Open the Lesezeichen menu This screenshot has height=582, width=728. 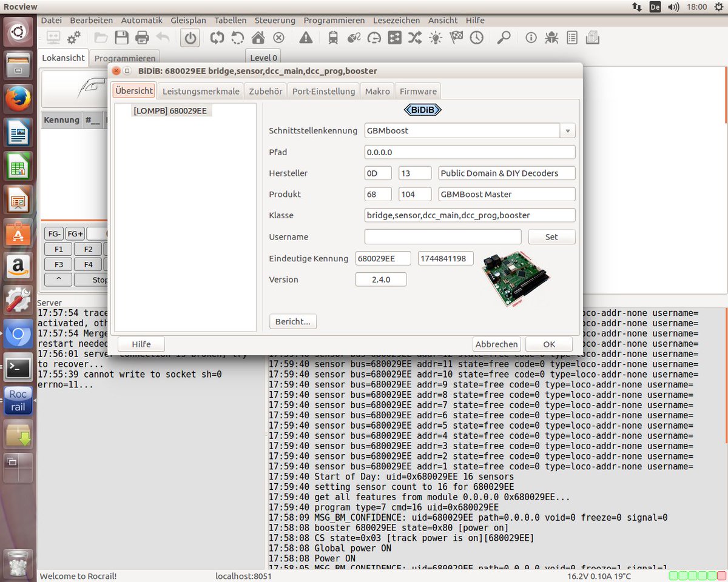pos(396,20)
